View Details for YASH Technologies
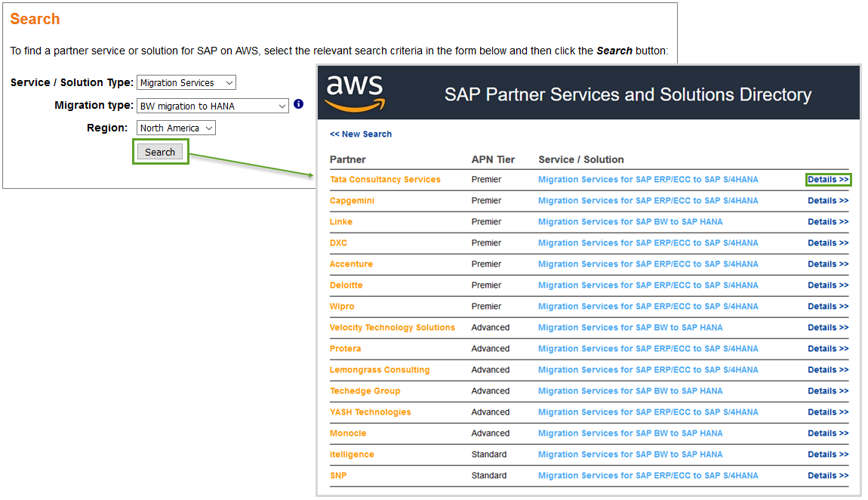This screenshot has height=500, width=868. click(828, 412)
